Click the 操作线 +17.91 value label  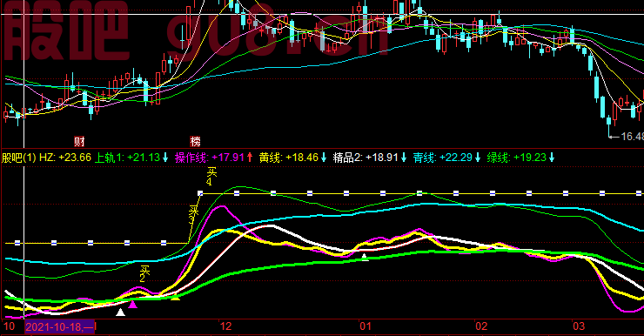point(210,158)
